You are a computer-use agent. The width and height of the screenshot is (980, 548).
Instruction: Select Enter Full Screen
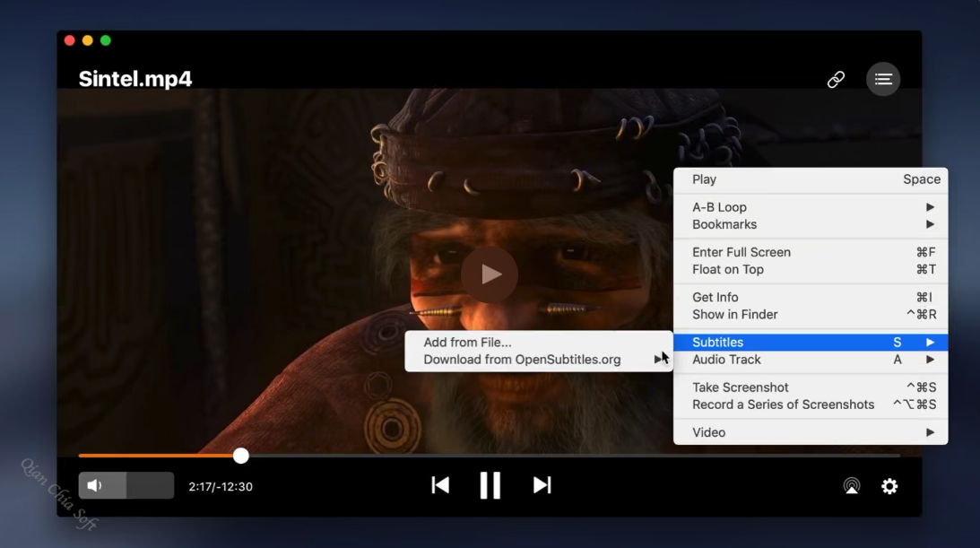(x=811, y=252)
